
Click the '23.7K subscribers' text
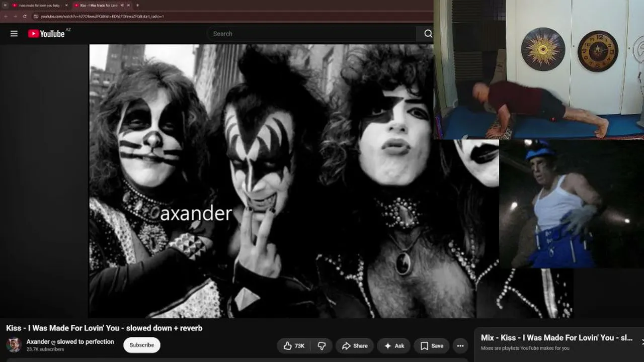pos(45,349)
